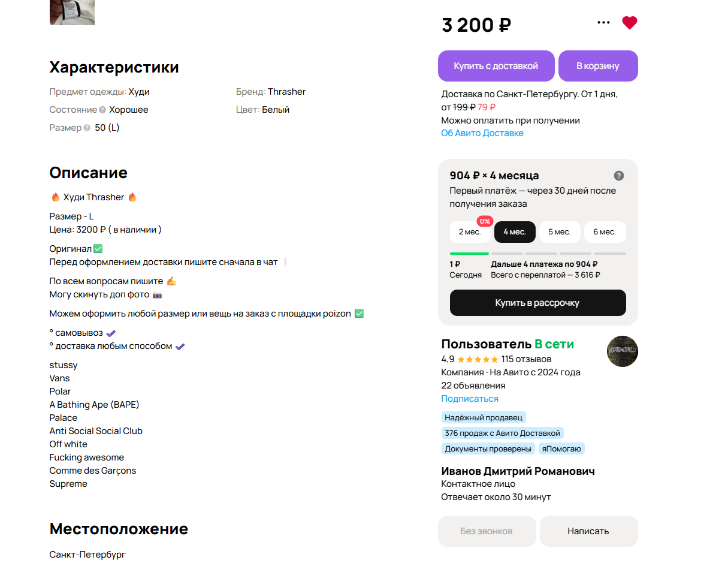Viewport: 728px width, 563px height.
Task: Select the 2 мес. installment option
Action: [470, 232]
